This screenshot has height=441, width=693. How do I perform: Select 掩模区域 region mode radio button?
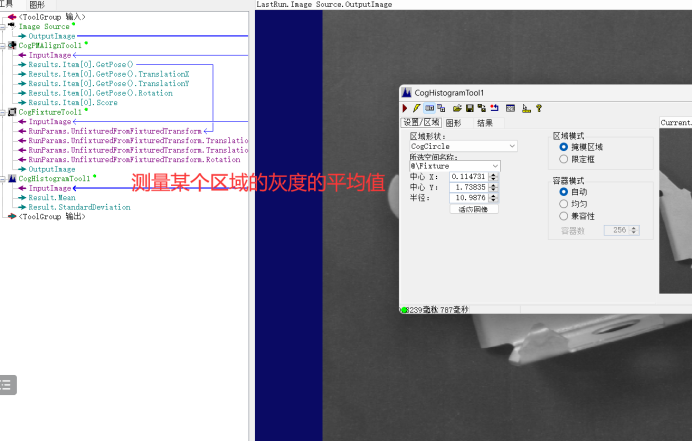coord(564,147)
